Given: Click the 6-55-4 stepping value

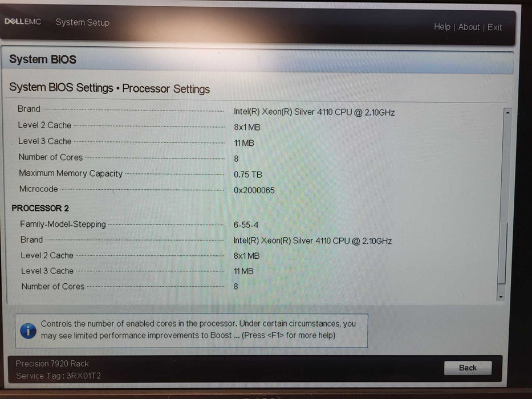Looking at the screenshot, I should tap(246, 225).
